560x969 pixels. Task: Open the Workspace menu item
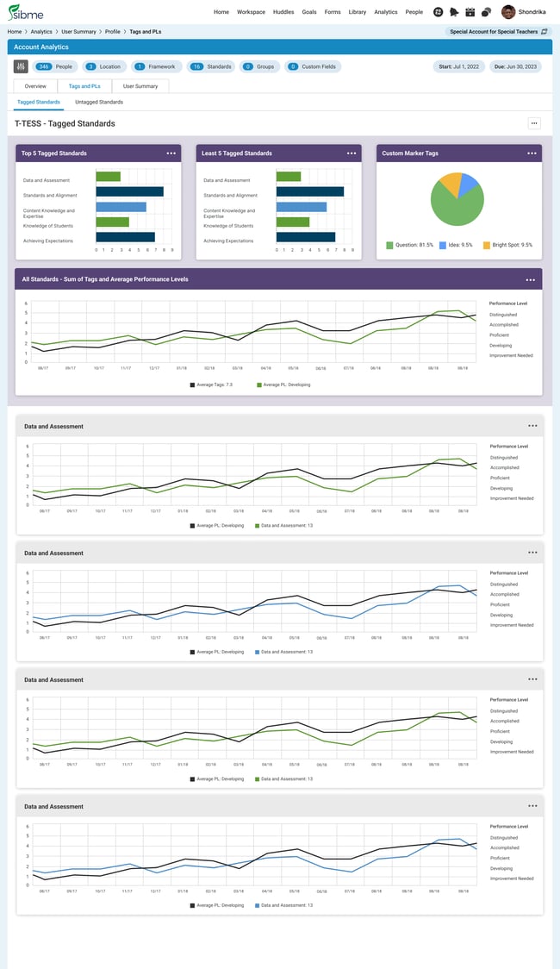coord(251,12)
